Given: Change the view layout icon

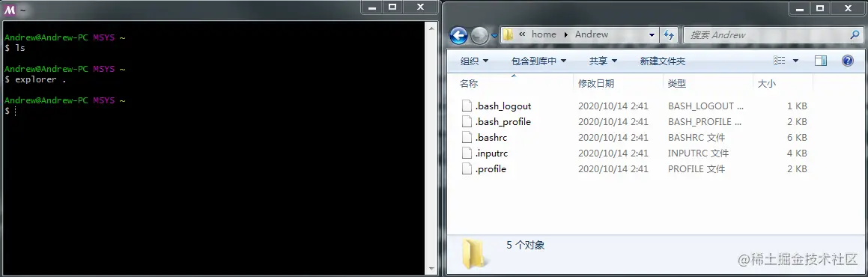Looking at the screenshot, I should [780, 61].
